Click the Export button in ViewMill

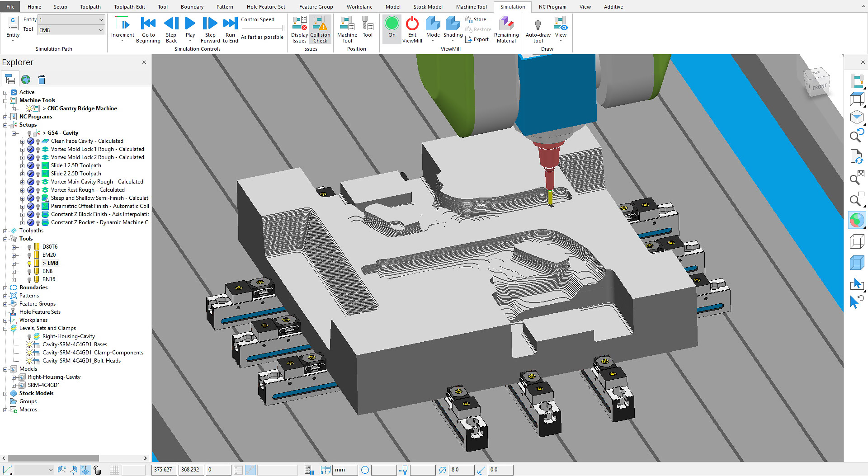pos(477,40)
